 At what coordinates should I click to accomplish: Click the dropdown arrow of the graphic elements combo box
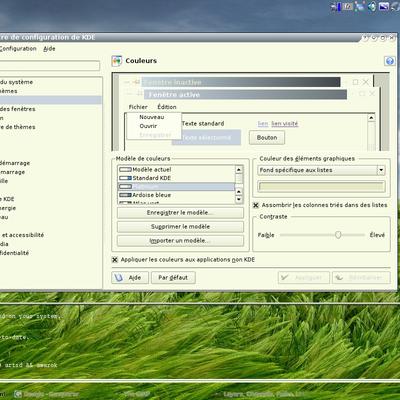point(381,170)
